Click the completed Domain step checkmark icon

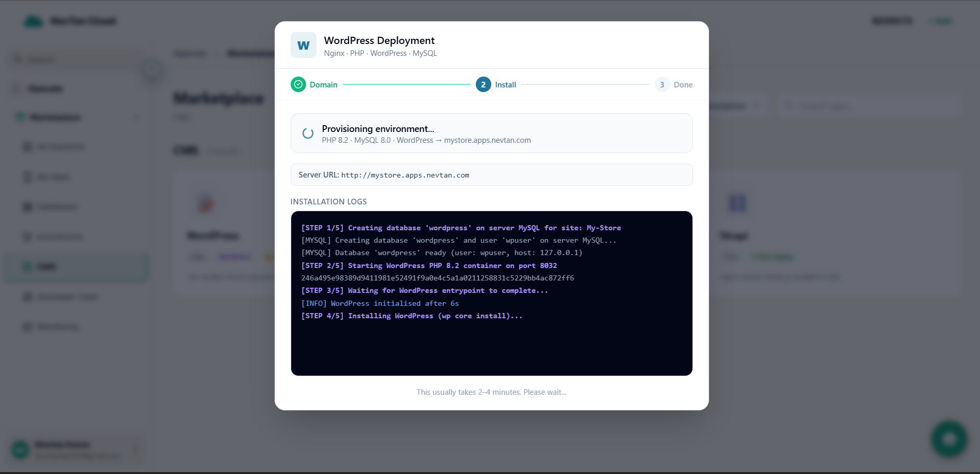pyautogui.click(x=298, y=84)
